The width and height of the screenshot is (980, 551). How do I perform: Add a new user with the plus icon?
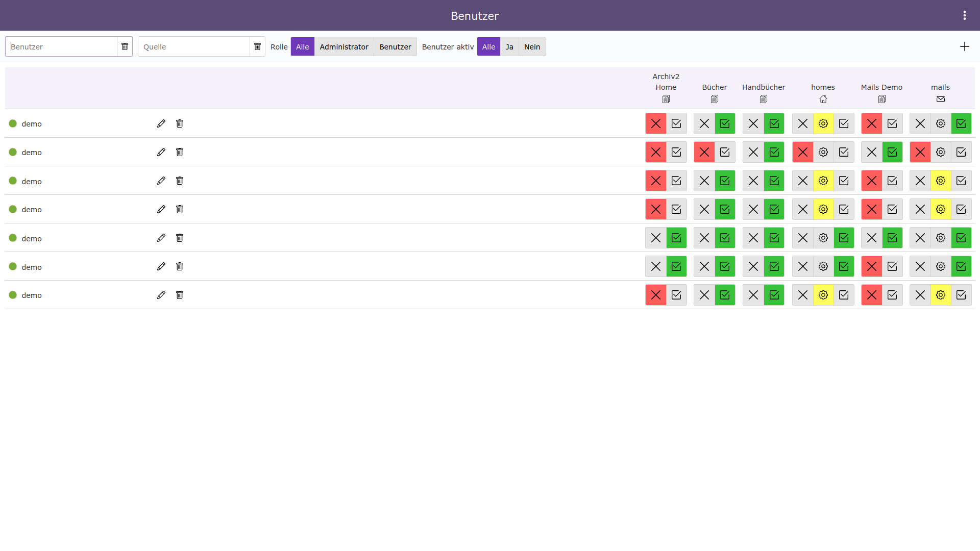click(964, 46)
